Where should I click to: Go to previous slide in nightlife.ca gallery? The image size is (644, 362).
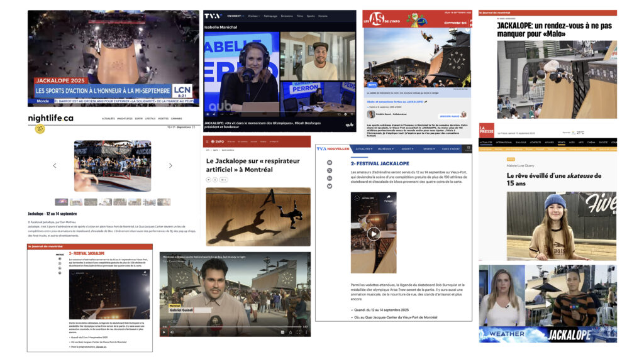(54, 166)
